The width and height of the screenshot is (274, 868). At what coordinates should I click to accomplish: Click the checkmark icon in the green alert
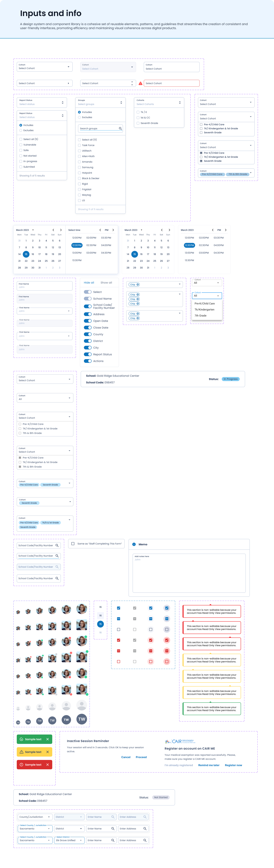[x=21, y=739]
